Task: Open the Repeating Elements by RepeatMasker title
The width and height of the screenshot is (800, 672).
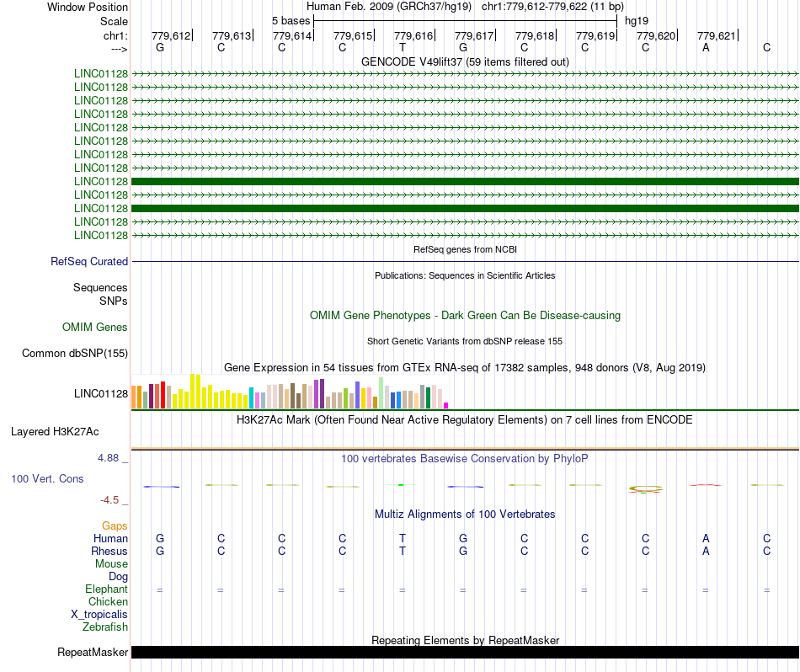Action: [465, 640]
